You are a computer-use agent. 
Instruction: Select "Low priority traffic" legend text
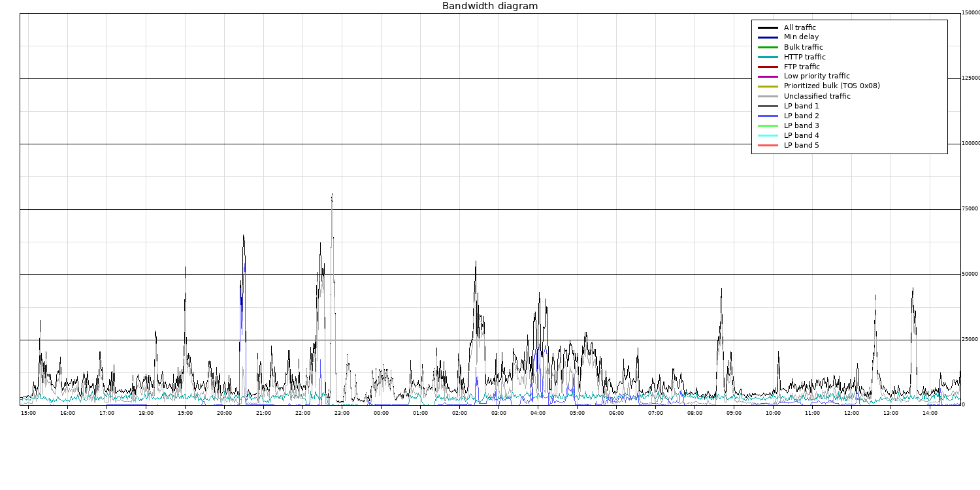pyautogui.click(x=817, y=76)
